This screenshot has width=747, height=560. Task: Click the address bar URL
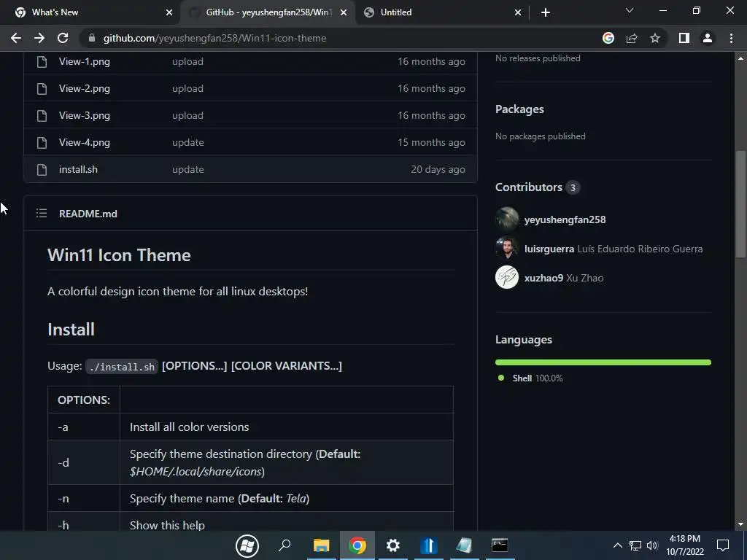pyautogui.click(x=215, y=38)
